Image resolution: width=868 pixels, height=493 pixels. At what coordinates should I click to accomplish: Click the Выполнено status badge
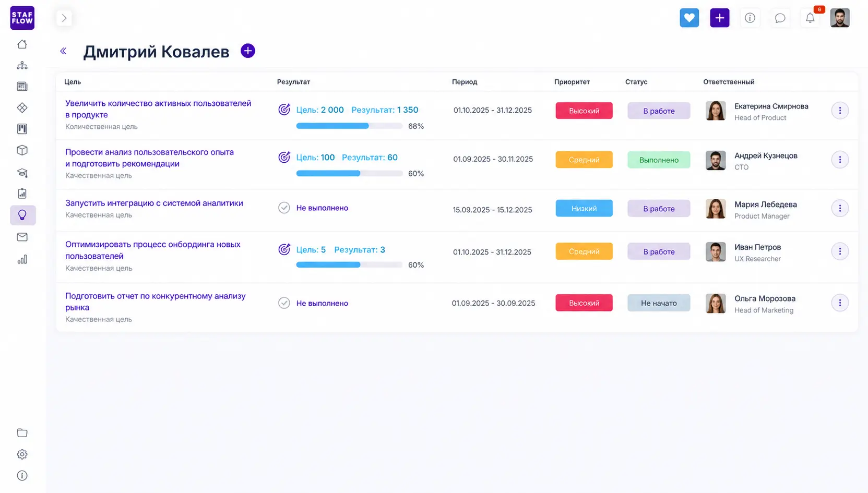point(659,160)
